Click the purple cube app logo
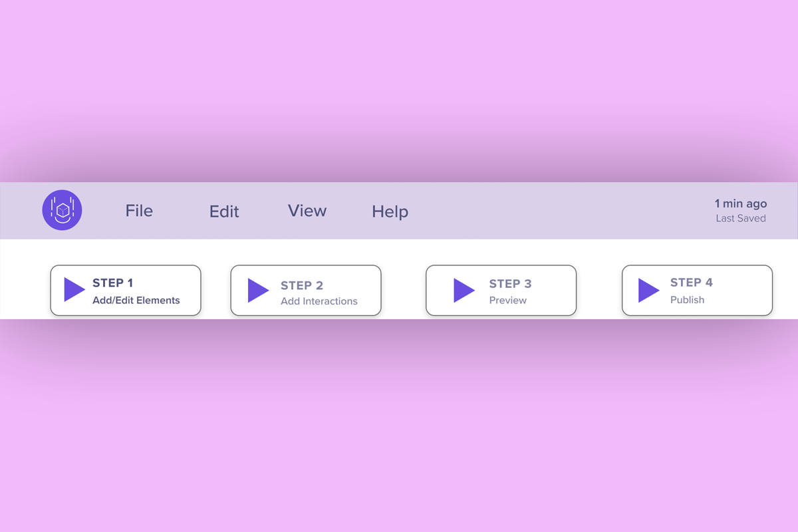This screenshot has width=798, height=532. 62,210
